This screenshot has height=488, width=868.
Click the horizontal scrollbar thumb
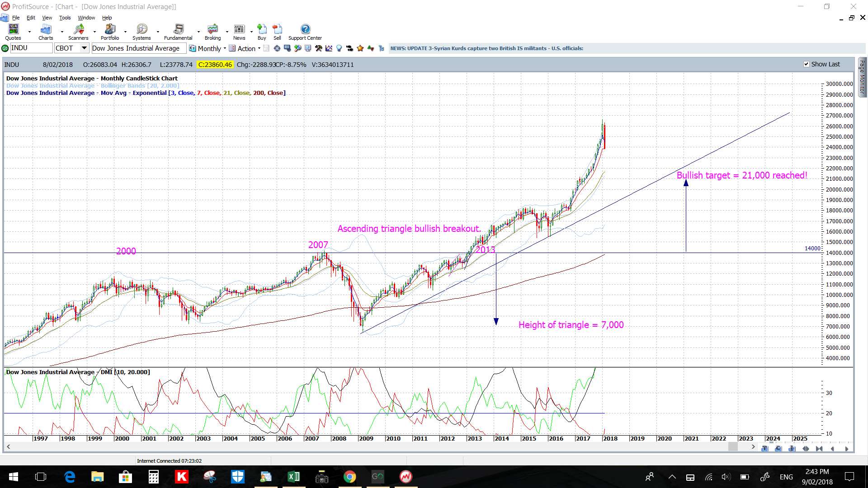(733, 447)
